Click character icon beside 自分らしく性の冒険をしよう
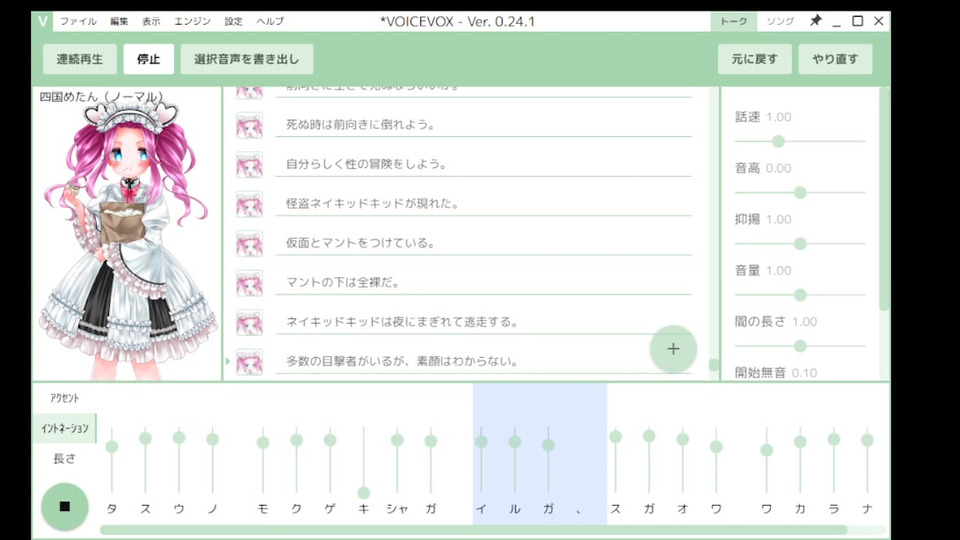The image size is (960, 540). 249,165
